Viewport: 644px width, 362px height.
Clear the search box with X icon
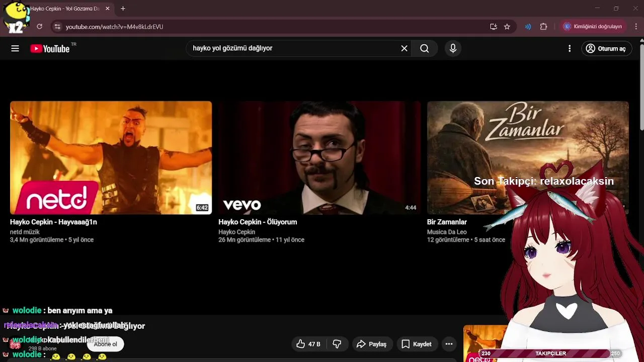pos(404,48)
